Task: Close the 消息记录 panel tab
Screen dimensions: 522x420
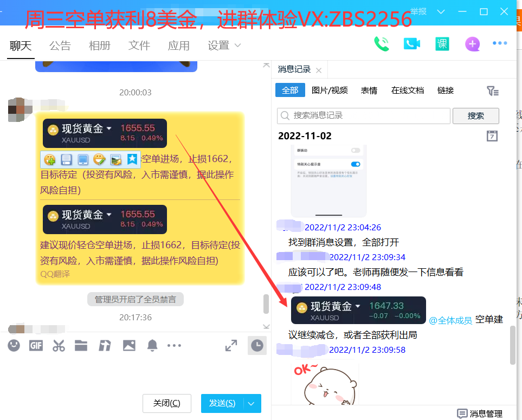Action: [x=319, y=70]
